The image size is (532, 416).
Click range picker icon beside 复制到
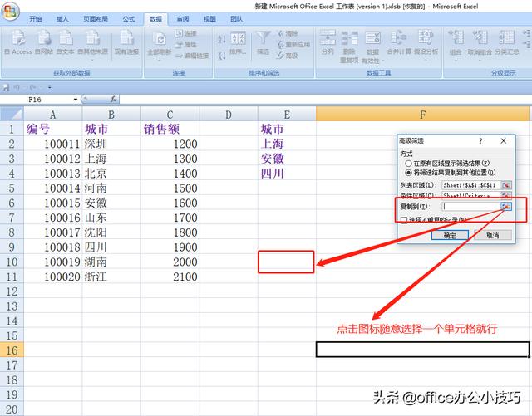tap(506, 206)
